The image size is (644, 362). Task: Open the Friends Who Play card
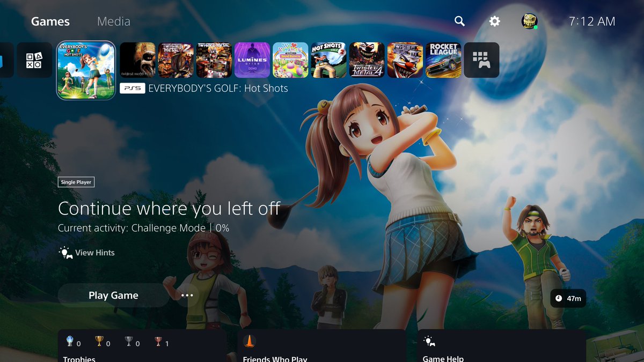[321, 346]
